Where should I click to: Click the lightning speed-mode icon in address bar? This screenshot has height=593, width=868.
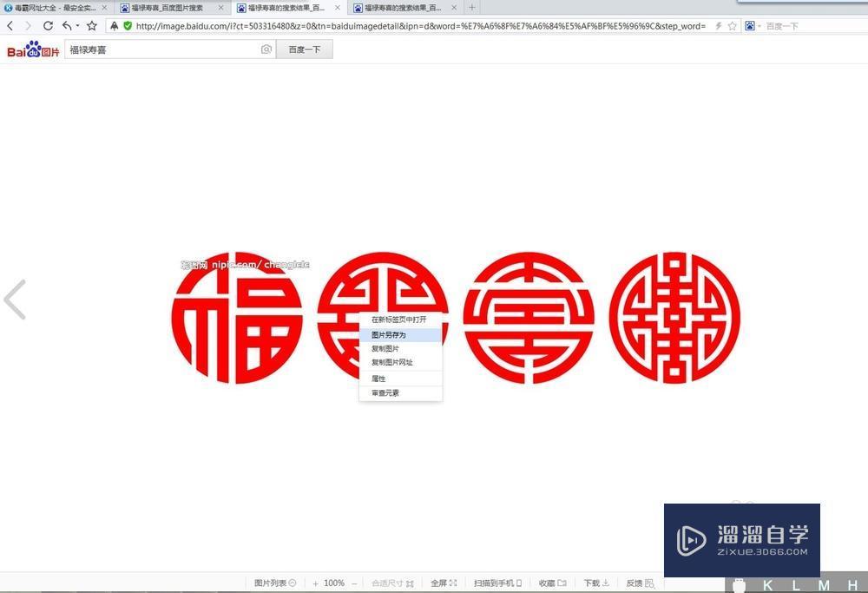pos(718,26)
